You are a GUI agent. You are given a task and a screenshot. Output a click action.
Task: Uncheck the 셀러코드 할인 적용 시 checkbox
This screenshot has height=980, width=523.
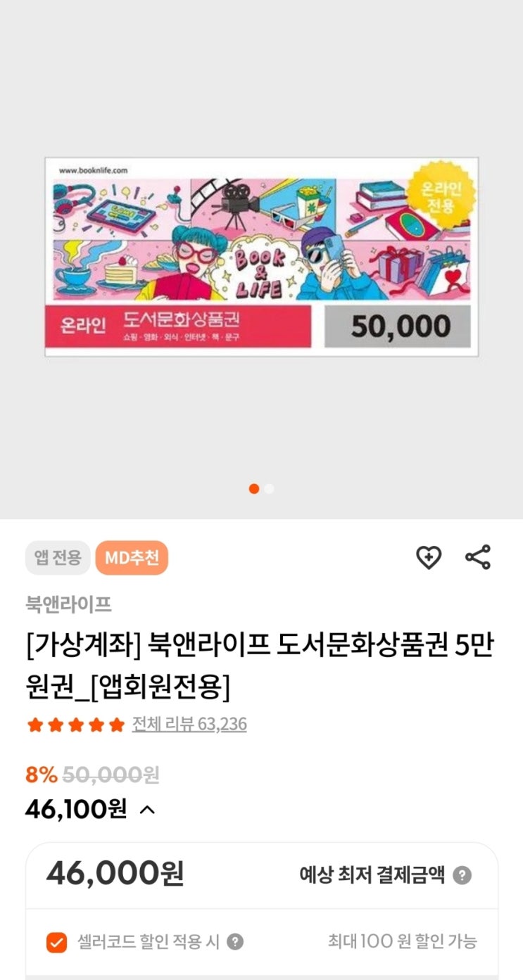pos(56,942)
